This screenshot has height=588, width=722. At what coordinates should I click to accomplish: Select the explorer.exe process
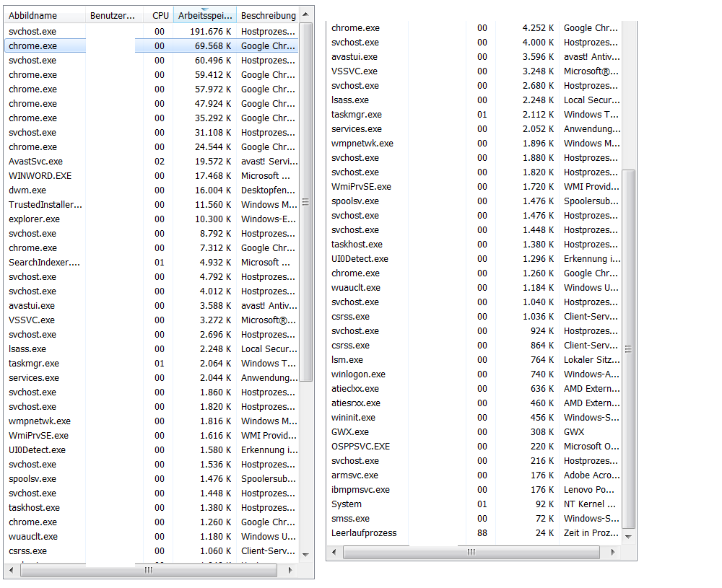coord(152,219)
